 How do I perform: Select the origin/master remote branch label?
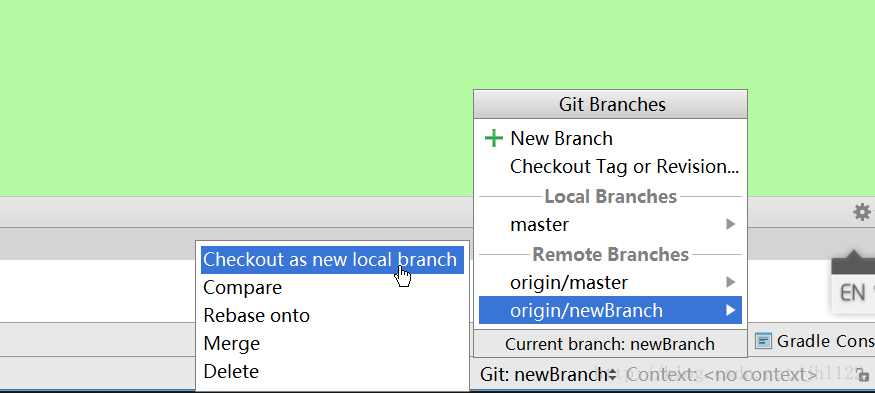pos(569,282)
